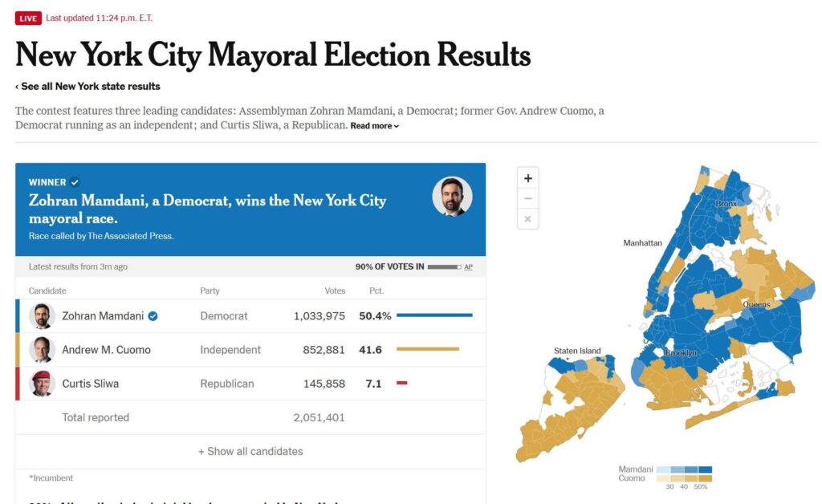Image resolution: width=822 pixels, height=504 pixels.
Task: Click Andrew Cuomo's candidate photo
Action: click(42, 350)
